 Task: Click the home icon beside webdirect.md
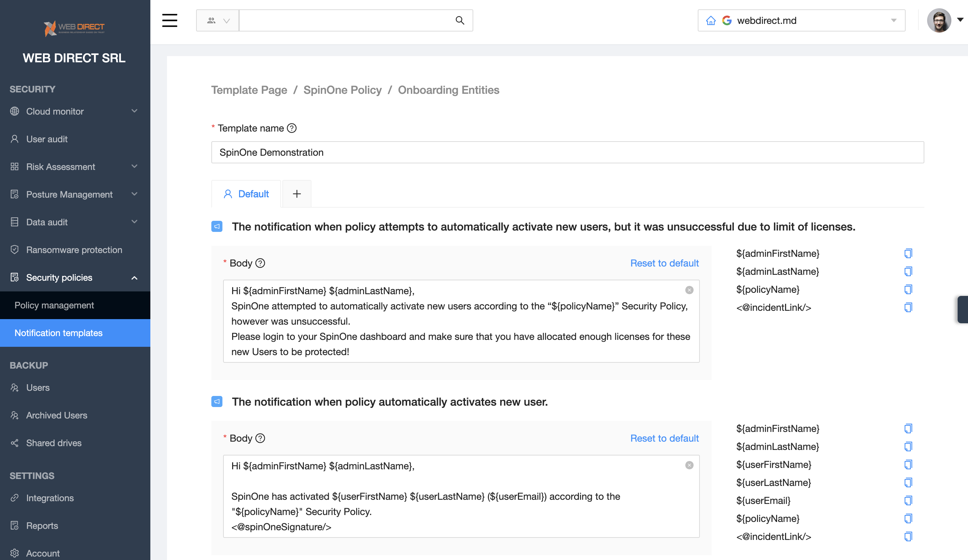click(x=711, y=20)
